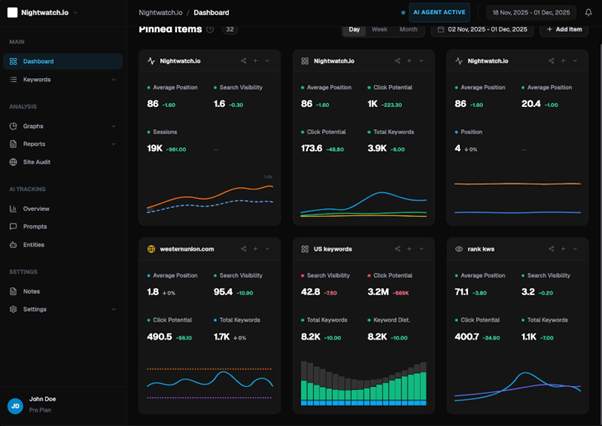
Task: Click the AI Agent Active button
Action: (434, 13)
